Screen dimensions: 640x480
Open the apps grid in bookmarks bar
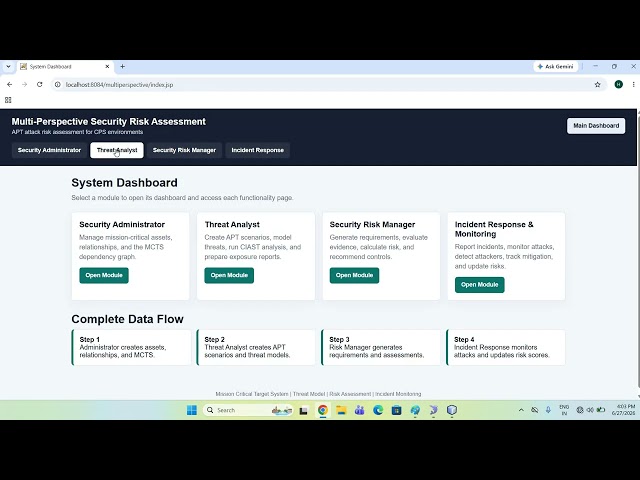pos(8,100)
